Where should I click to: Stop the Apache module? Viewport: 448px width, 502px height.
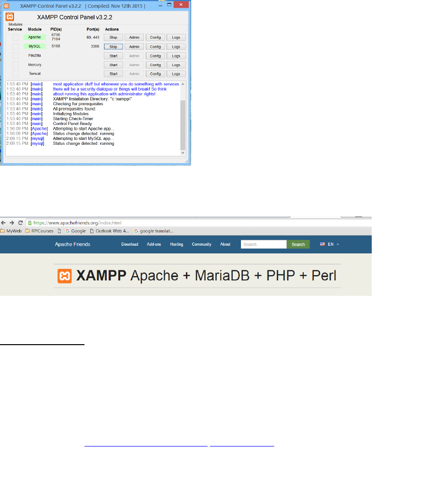click(x=113, y=38)
